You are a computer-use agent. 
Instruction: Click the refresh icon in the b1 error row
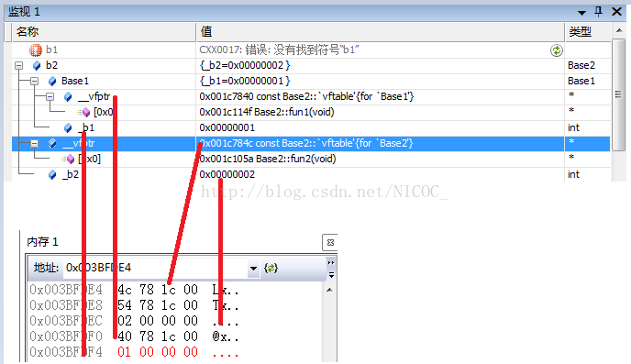click(x=557, y=50)
